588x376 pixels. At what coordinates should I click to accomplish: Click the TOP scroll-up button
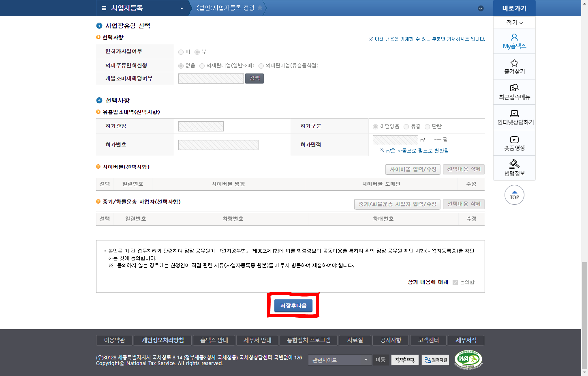click(x=514, y=195)
